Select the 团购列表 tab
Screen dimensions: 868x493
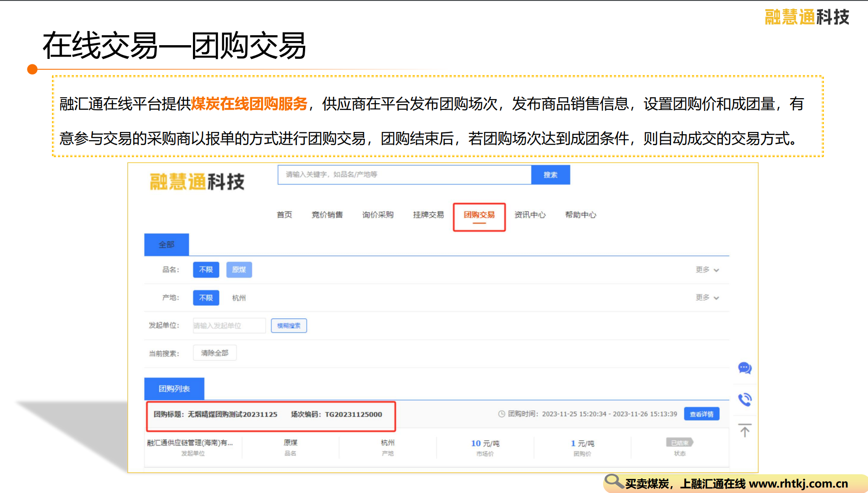pos(174,389)
